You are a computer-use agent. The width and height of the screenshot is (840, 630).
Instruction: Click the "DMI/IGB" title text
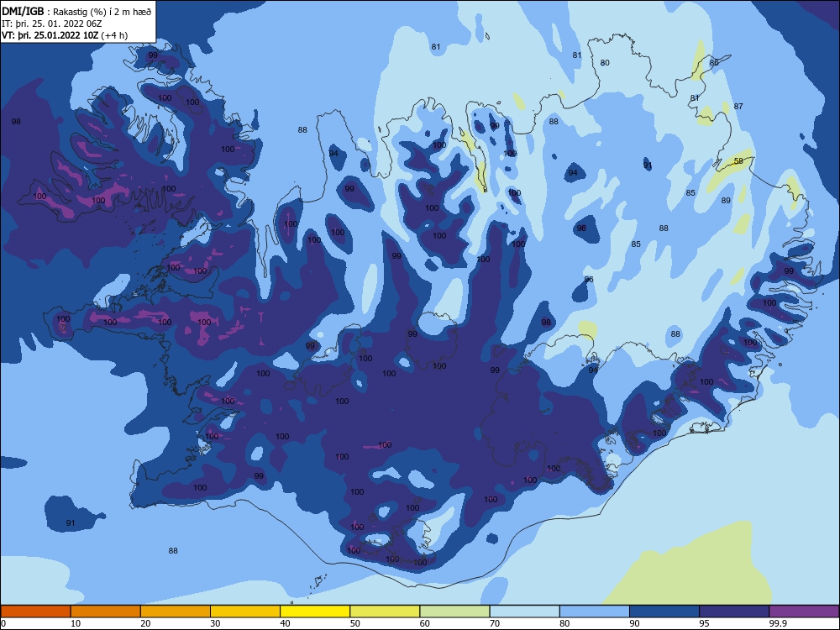pos(23,10)
